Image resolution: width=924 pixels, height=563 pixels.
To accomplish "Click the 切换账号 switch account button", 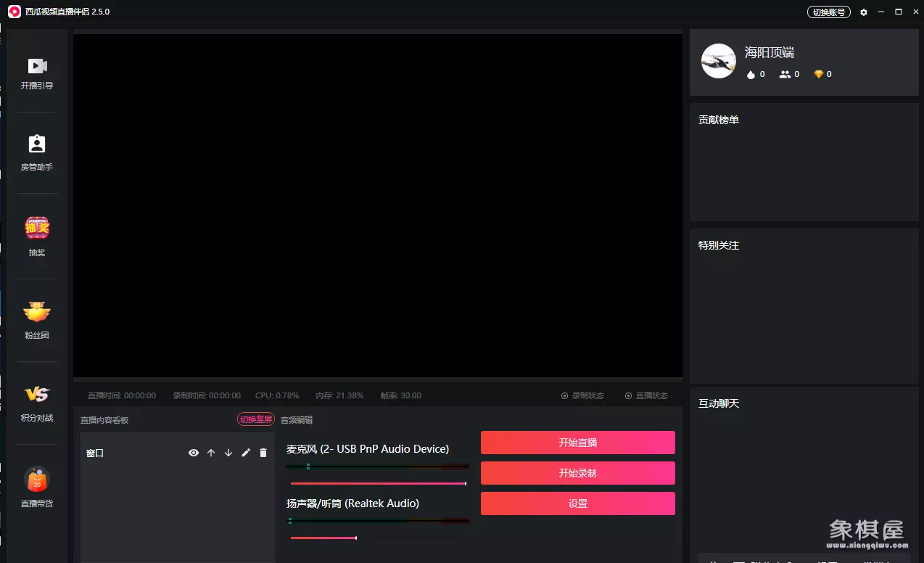I will tap(828, 12).
